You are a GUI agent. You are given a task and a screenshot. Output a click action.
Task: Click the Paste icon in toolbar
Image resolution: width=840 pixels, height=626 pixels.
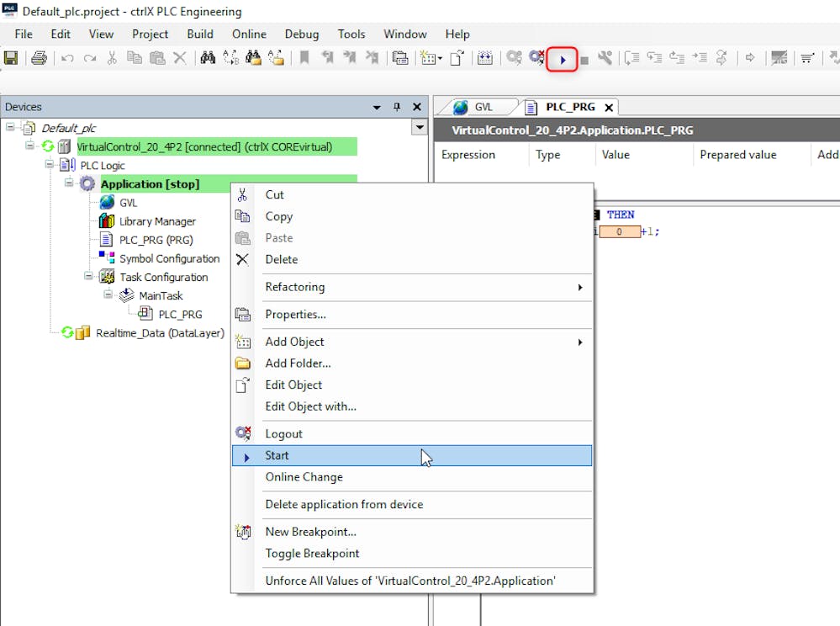click(x=157, y=58)
